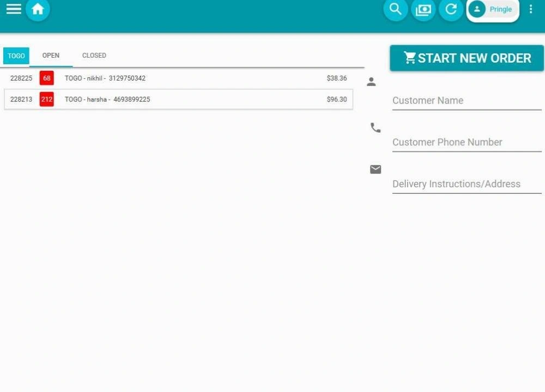Open order TOGO - nikhil - 3129750342
Screen dimensions: 545x392
coord(178,78)
